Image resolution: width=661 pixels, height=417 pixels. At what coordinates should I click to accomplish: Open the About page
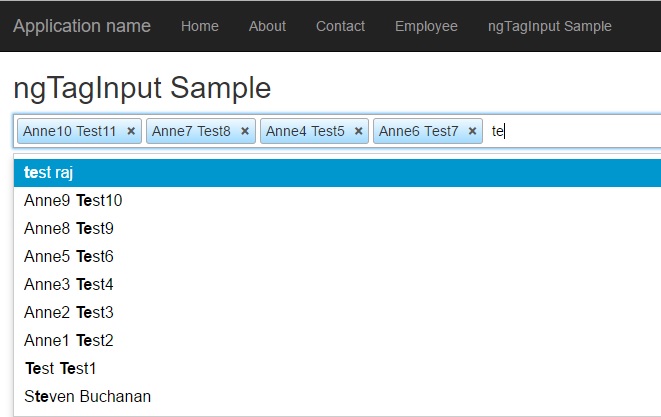pos(267,26)
